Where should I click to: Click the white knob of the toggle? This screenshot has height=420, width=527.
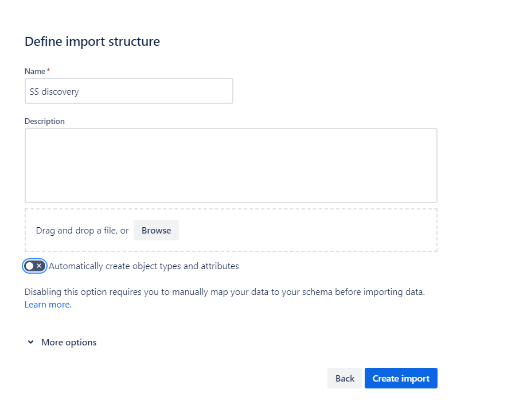pyautogui.click(x=30, y=266)
